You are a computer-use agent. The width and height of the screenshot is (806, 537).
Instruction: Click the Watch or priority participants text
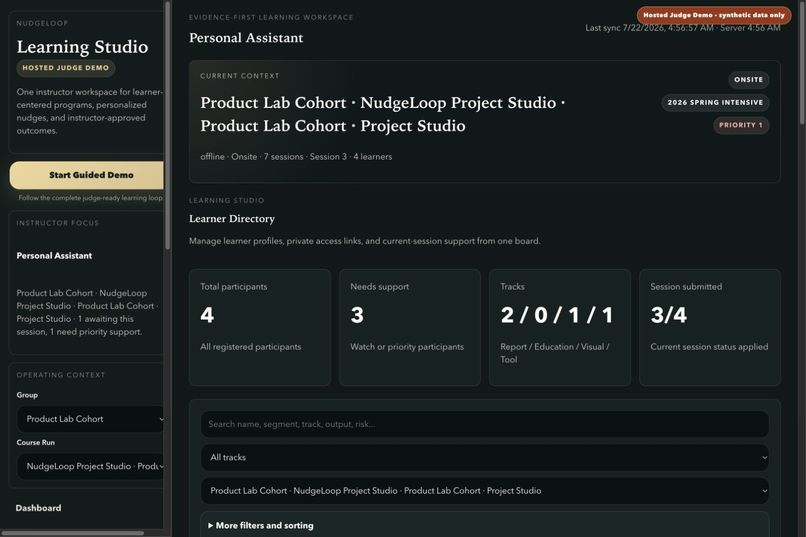pos(407,347)
